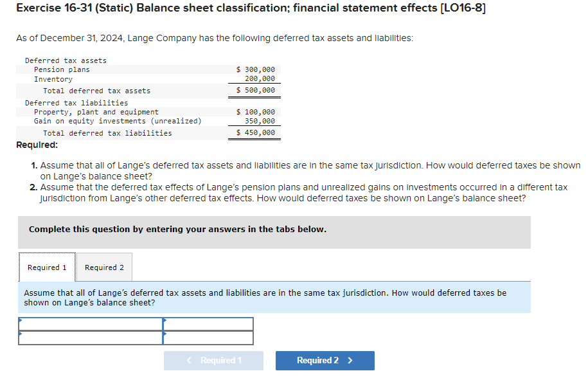Click the Required 2 navigation button
The width and height of the screenshot is (588, 389).
tap(325, 361)
